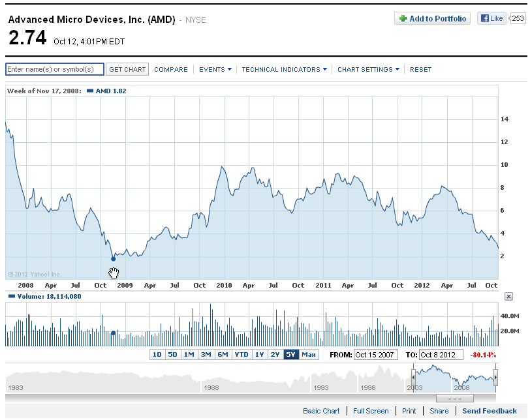This screenshot has width=530, height=420.
Task: Click the 1998 label on the overview timeline
Action: [x=367, y=387]
